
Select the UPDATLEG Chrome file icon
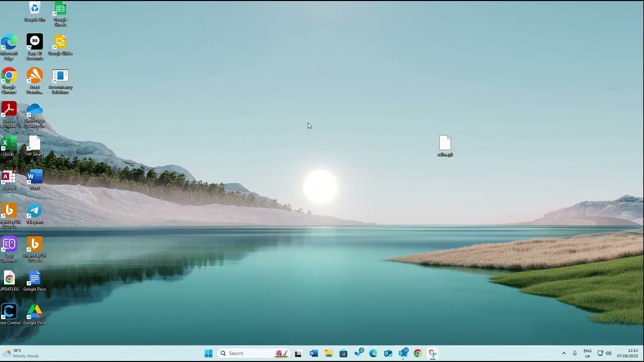pyautogui.click(x=9, y=281)
